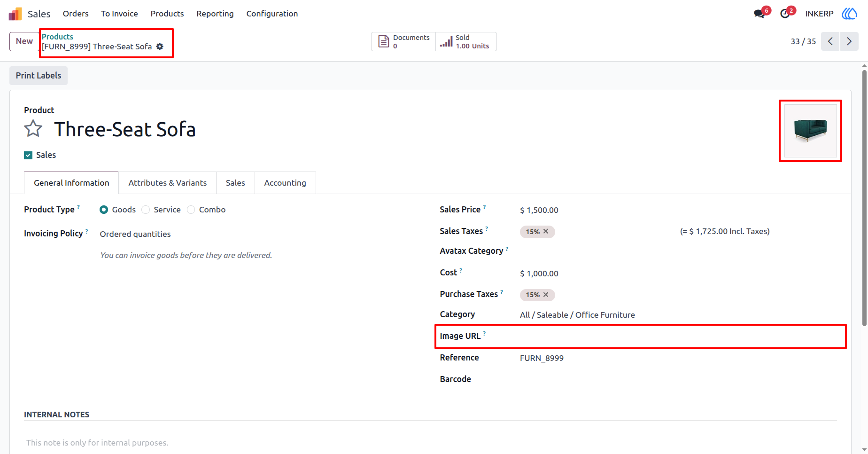This screenshot has height=454, width=868.
Task: Click the Sales app logo icon
Action: [15, 14]
